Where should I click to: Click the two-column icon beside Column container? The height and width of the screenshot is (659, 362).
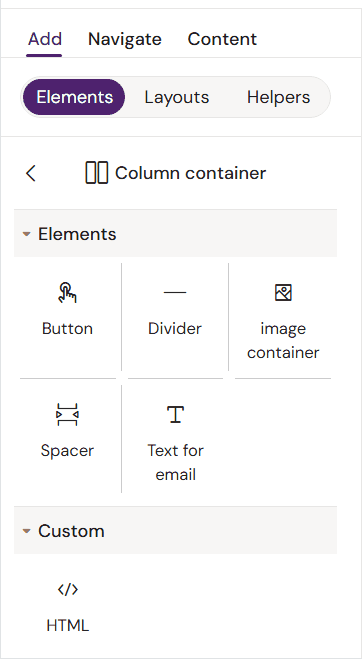pyautogui.click(x=97, y=173)
